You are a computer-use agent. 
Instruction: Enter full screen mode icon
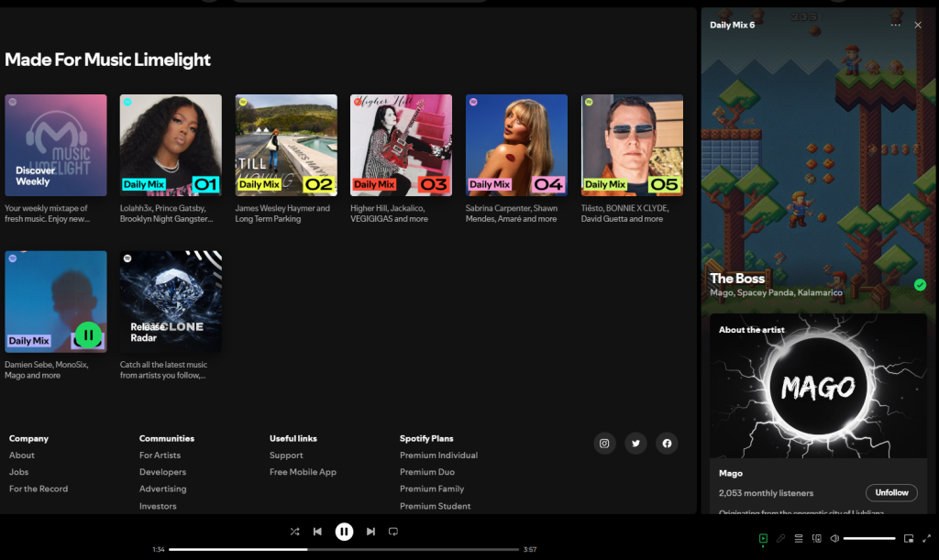[x=926, y=539]
